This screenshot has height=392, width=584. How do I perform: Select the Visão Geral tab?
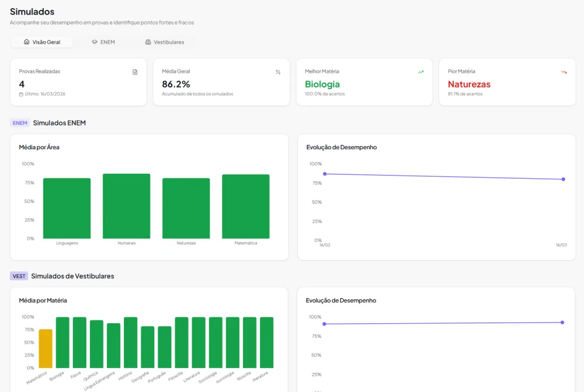(41, 42)
